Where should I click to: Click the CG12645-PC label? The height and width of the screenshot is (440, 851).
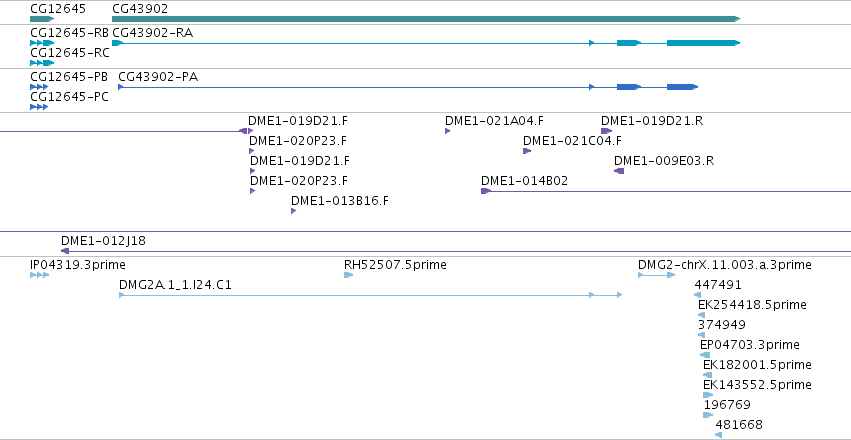pyautogui.click(x=69, y=97)
